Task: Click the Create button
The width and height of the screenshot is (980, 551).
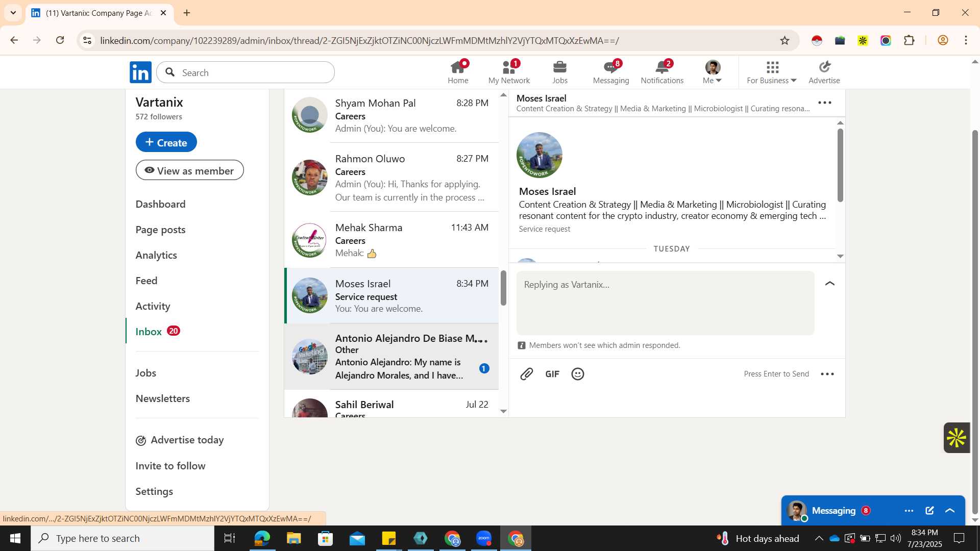Action: click(166, 142)
